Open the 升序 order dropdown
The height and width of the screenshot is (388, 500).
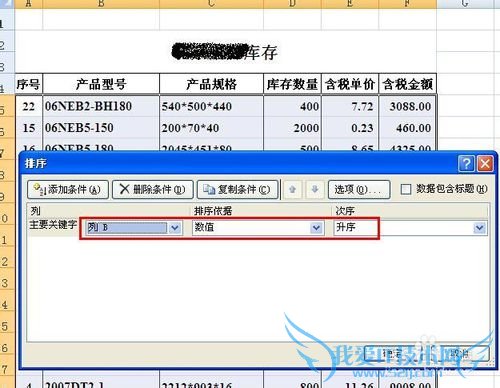479,228
